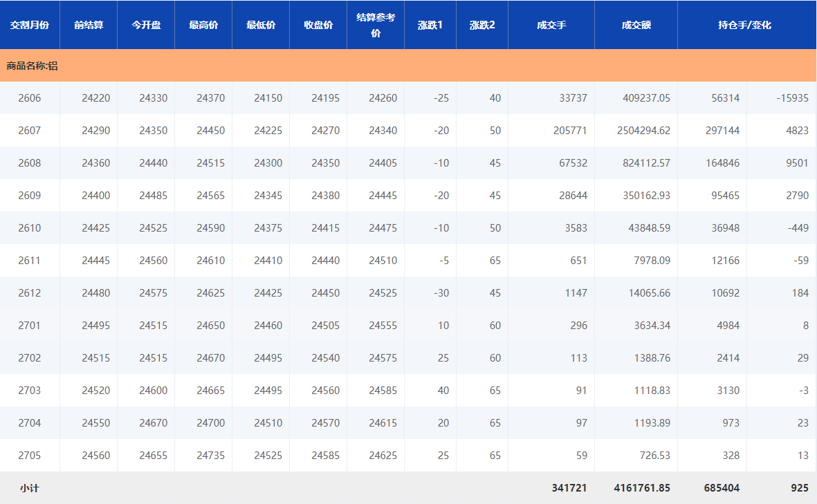
Task: Click position change value -15935
Action: tap(793, 98)
